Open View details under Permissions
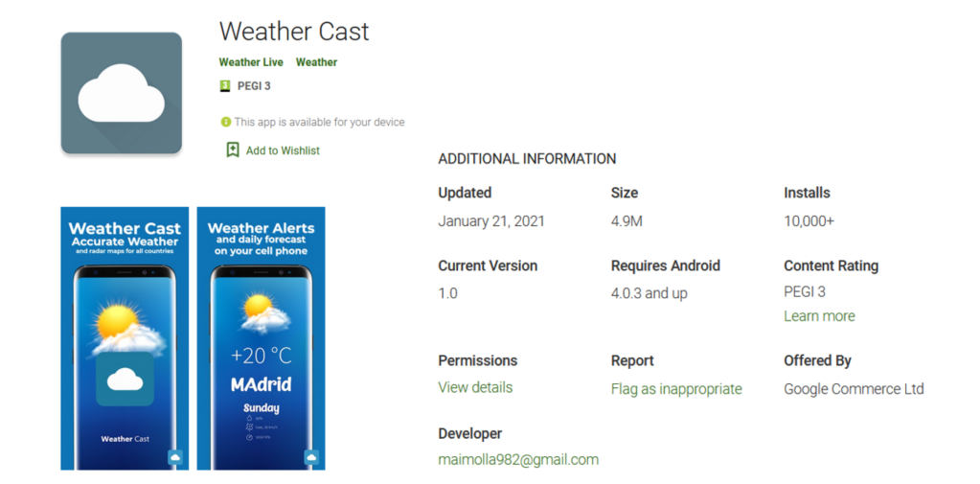 click(x=475, y=387)
